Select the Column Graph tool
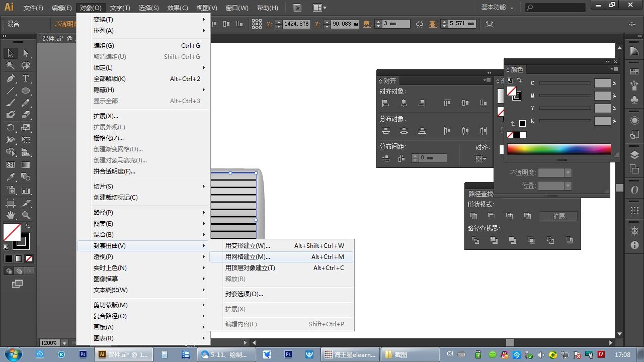 [26, 191]
